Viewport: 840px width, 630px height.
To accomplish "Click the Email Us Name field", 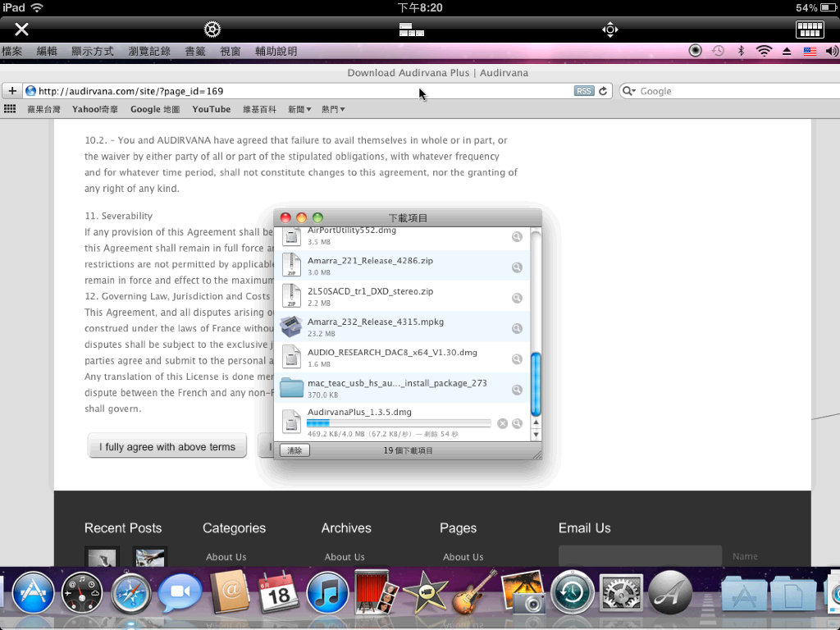I will 640,556.
